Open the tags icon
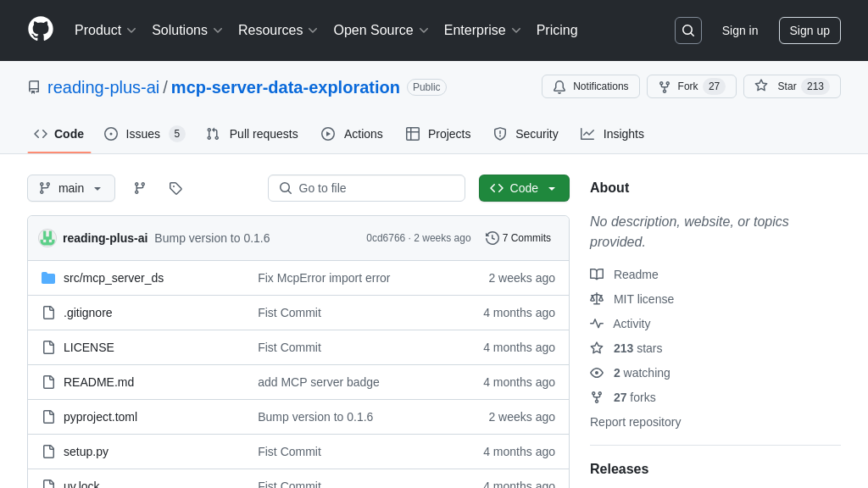This screenshot has width=868, height=488. click(175, 188)
